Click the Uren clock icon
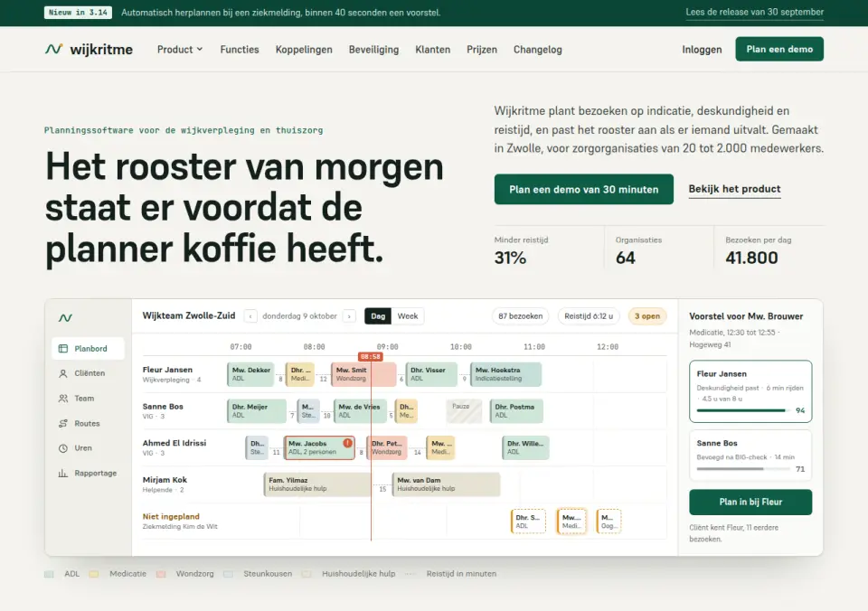 (63, 448)
